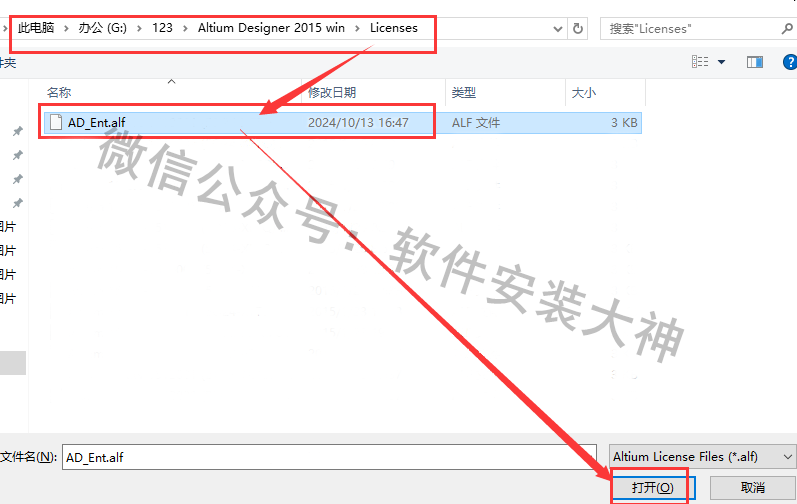797x504 pixels.
Task: Expand the file name history dropdown arrow
Action: pos(588,456)
